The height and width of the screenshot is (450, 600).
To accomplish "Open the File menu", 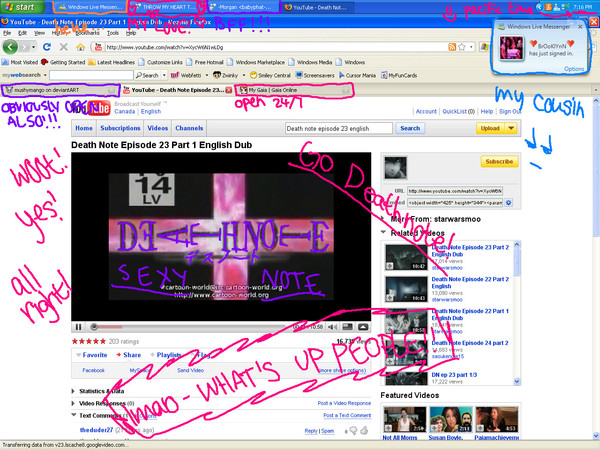I will pos(7,33).
